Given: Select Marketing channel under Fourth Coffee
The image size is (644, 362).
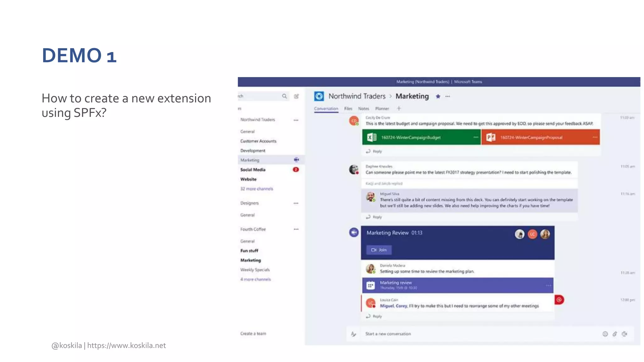Looking at the screenshot, I should [251, 260].
